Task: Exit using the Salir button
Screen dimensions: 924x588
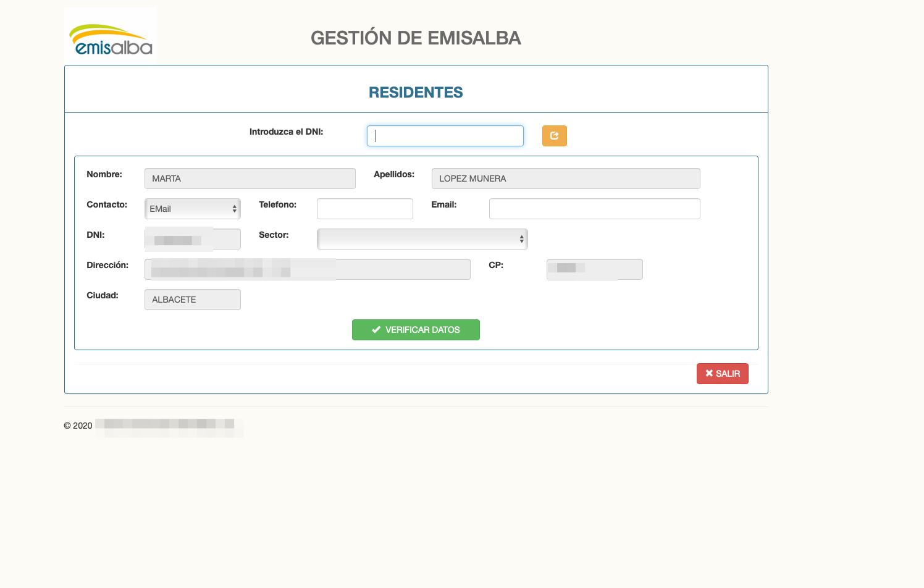Action: pos(722,374)
